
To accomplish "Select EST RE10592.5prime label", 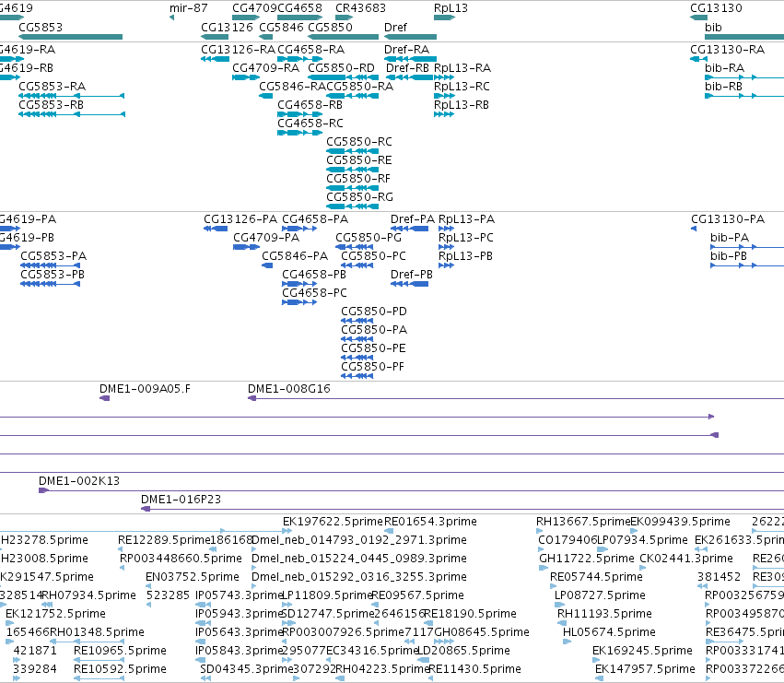I will [x=120, y=669].
